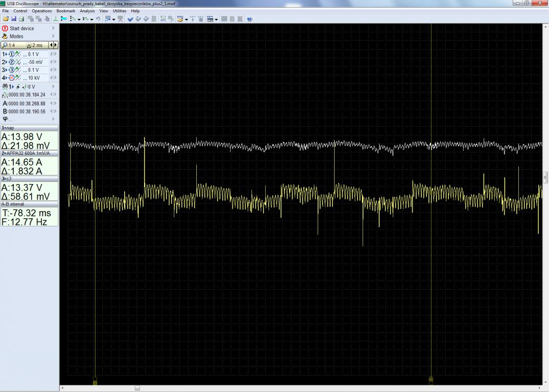This screenshot has width=549, height=392.
Task: Click the horizontal scrollbar thumb below waveform
Action: pyautogui.click(x=137, y=388)
